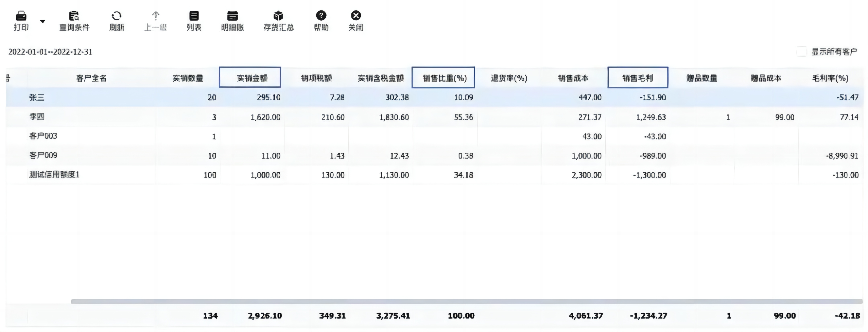868x332 pixels.
Task: Enable Show All Customers (显示所有客户) checkbox
Action: point(802,52)
